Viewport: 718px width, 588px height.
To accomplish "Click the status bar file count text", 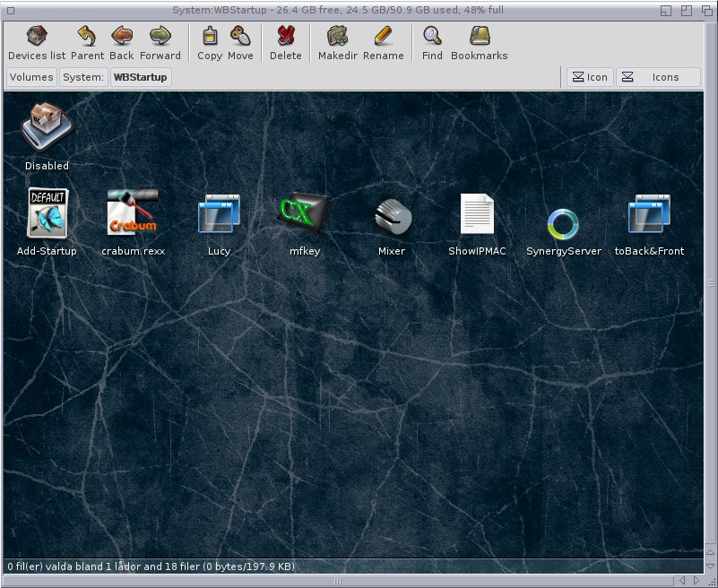I will click(x=151, y=566).
